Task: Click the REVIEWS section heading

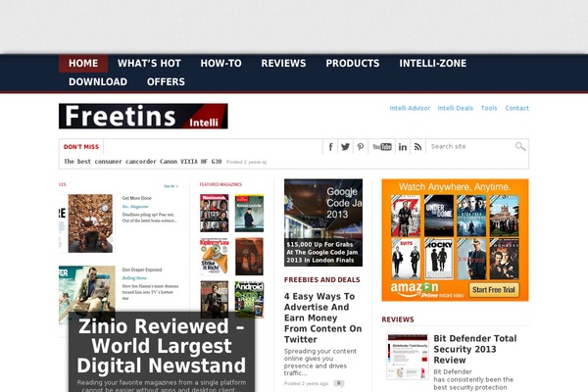Action: pos(398,319)
